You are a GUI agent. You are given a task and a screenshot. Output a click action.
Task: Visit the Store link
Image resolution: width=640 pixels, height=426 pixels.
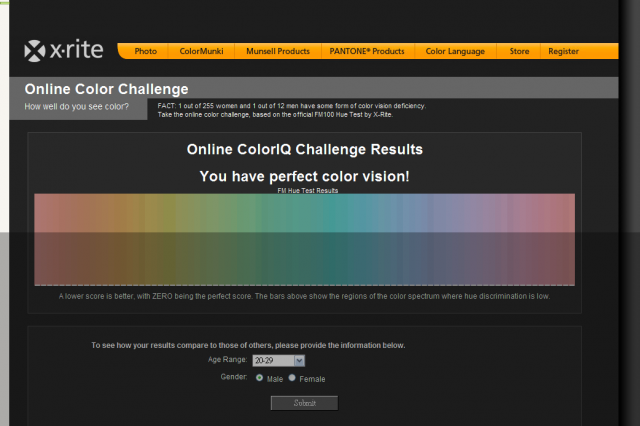519,51
